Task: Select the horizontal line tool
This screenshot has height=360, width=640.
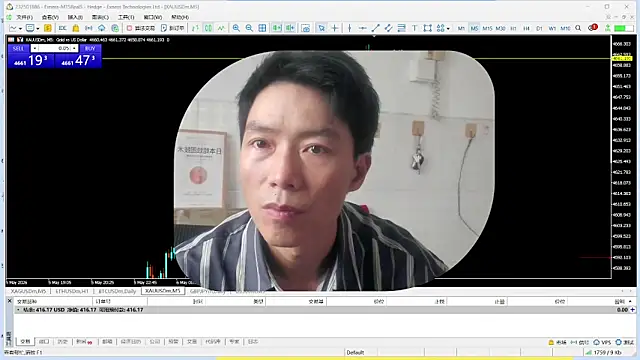Action: tap(362, 28)
